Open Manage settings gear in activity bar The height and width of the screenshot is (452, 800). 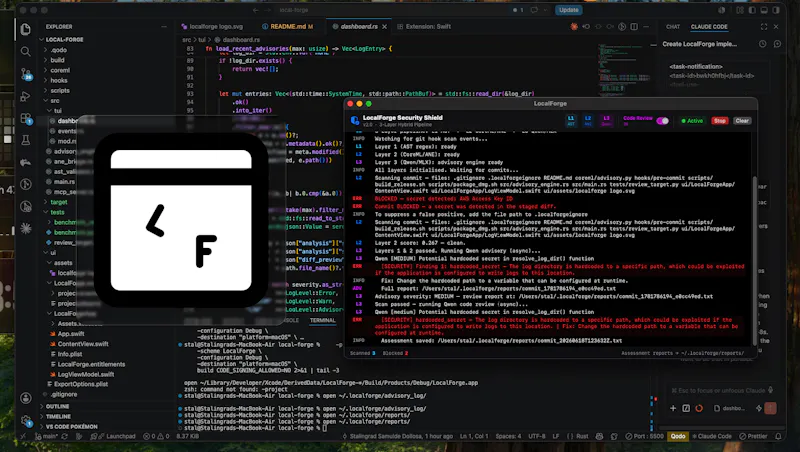[26, 420]
